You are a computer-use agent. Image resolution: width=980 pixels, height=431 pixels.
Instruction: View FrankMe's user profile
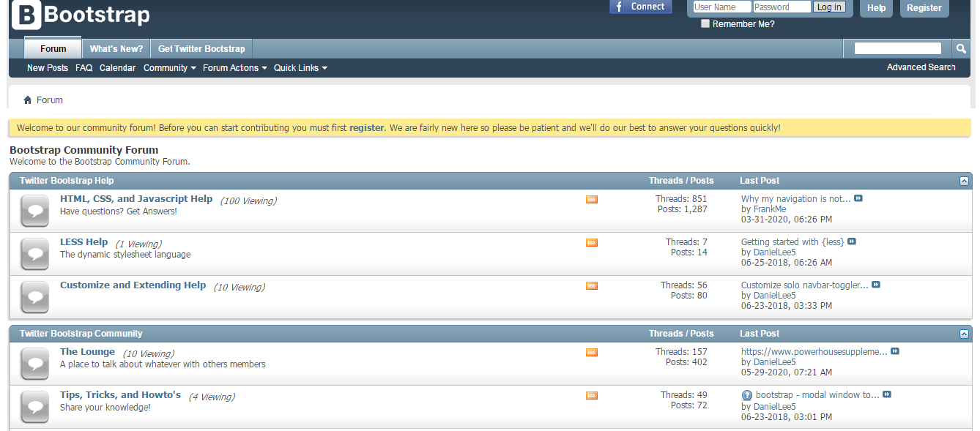click(x=770, y=209)
